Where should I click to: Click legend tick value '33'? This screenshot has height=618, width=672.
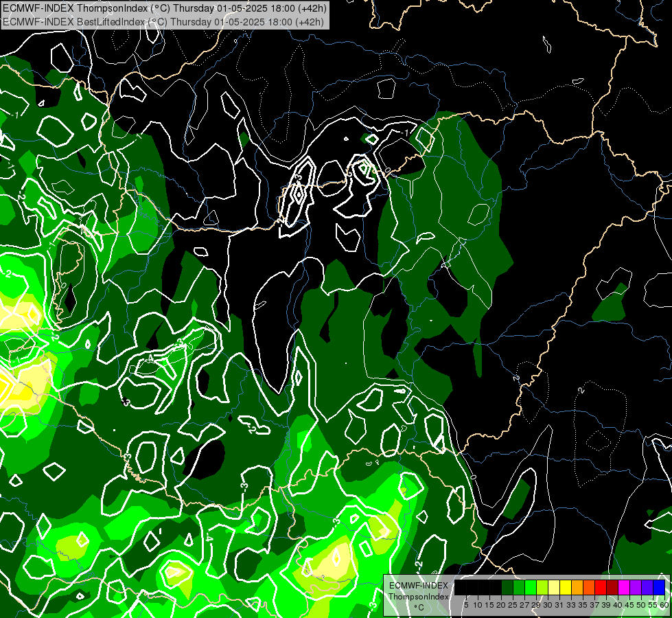[571, 605]
